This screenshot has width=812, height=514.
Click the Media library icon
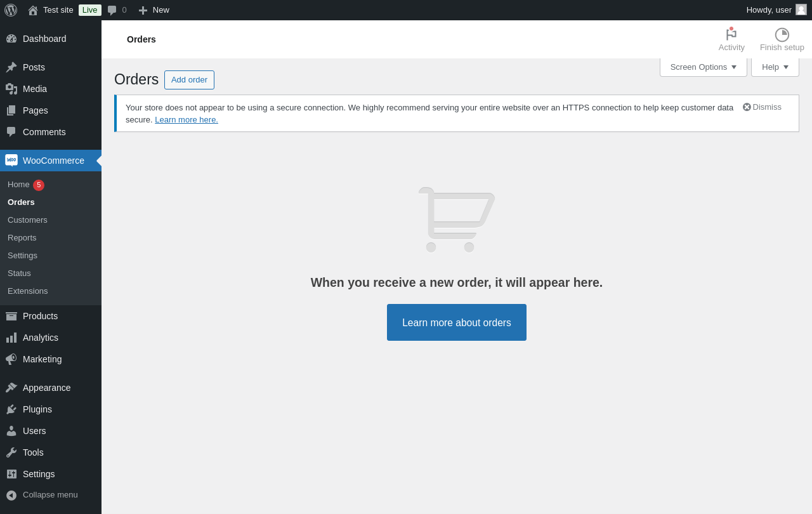coord(11,89)
